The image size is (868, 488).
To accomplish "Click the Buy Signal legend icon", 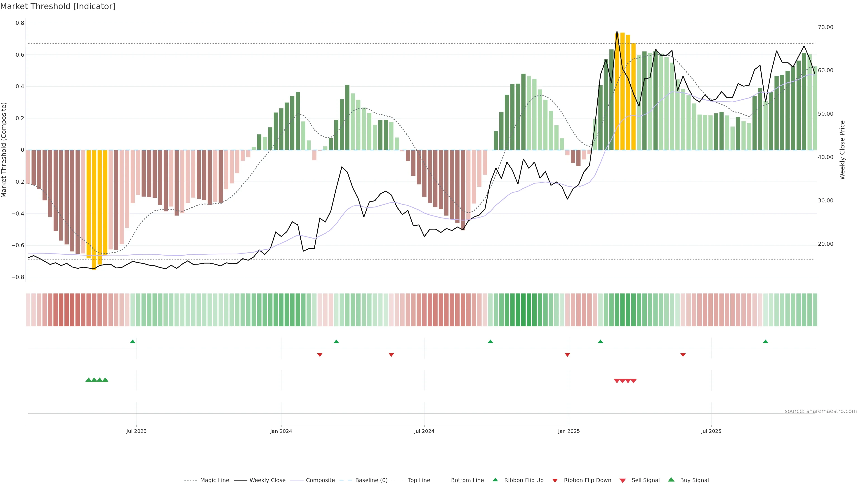I will pyautogui.click(x=671, y=480).
